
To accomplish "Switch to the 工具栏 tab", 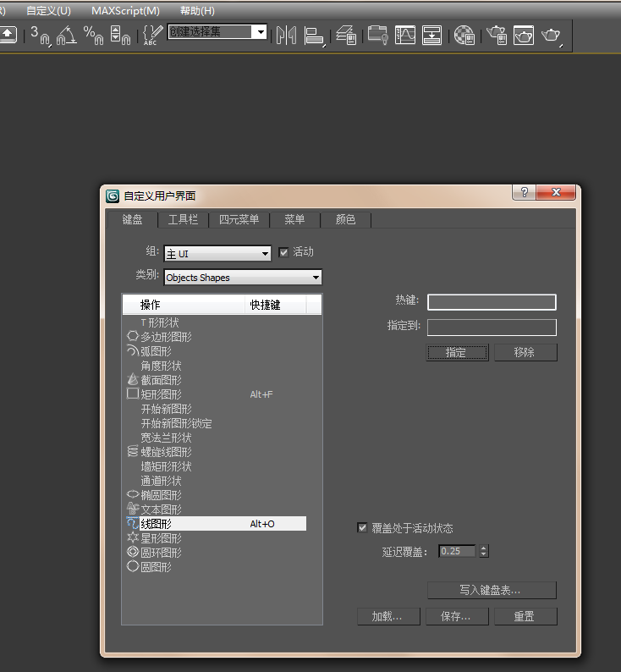I will 183,219.
